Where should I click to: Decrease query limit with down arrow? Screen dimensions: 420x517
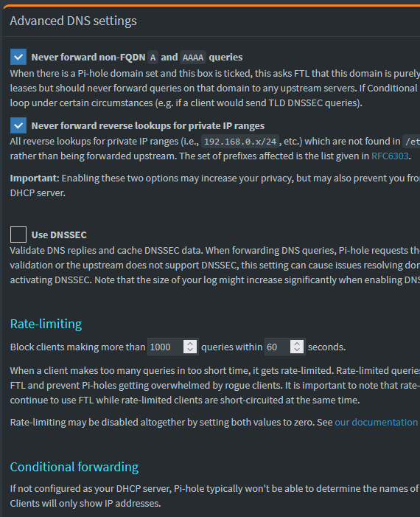(x=190, y=350)
